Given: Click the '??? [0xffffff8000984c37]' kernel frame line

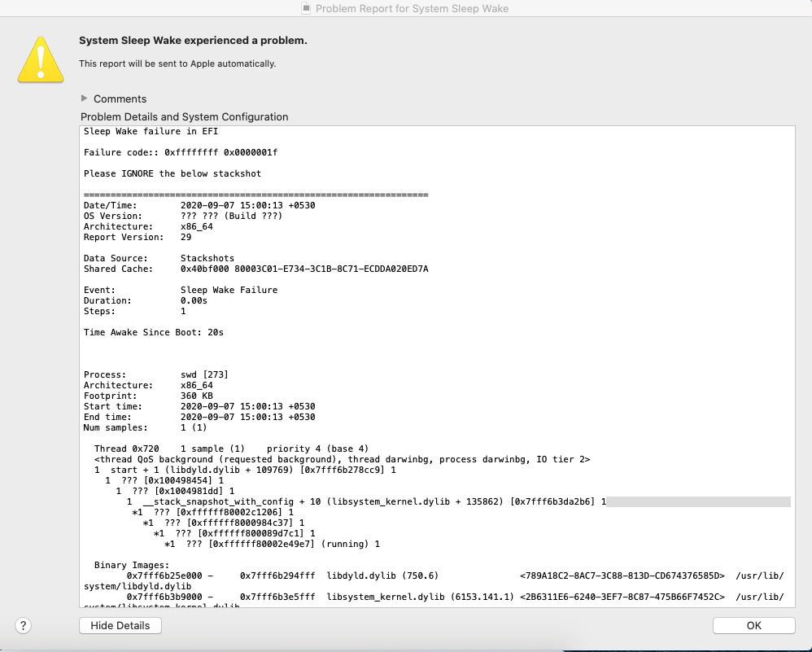Looking at the screenshot, I should click(224, 523).
